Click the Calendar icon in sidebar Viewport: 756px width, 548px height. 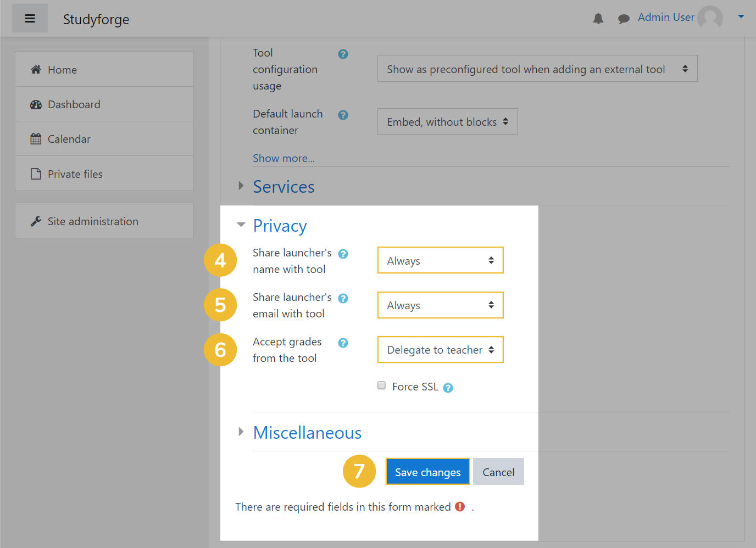36,139
